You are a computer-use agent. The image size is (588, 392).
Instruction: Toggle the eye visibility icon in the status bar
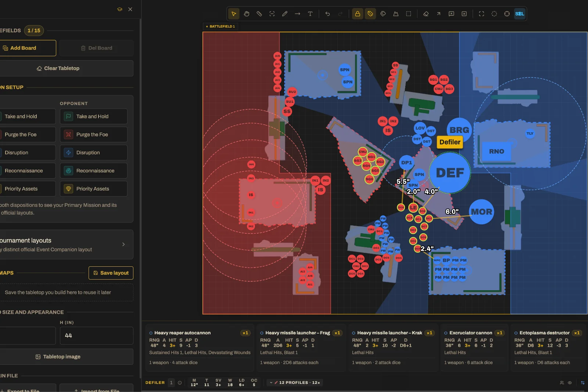pos(570,383)
